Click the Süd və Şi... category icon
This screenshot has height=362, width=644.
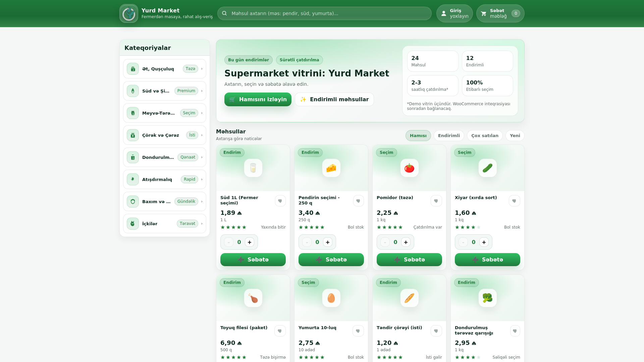[133, 91]
